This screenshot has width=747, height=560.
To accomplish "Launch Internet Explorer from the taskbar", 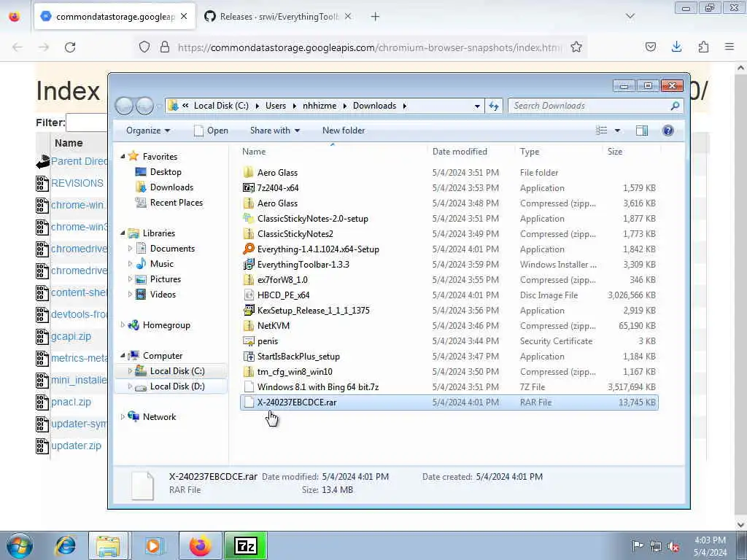I will [65, 545].
